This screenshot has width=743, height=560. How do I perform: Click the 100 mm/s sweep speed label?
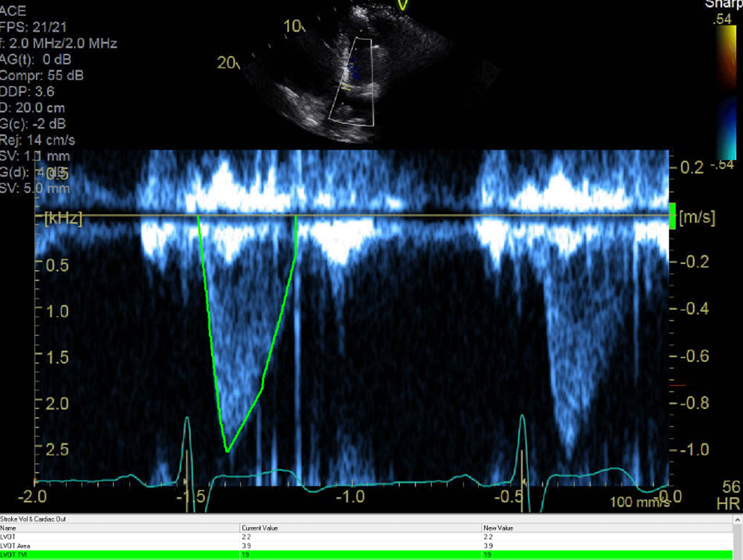point(639,502)
